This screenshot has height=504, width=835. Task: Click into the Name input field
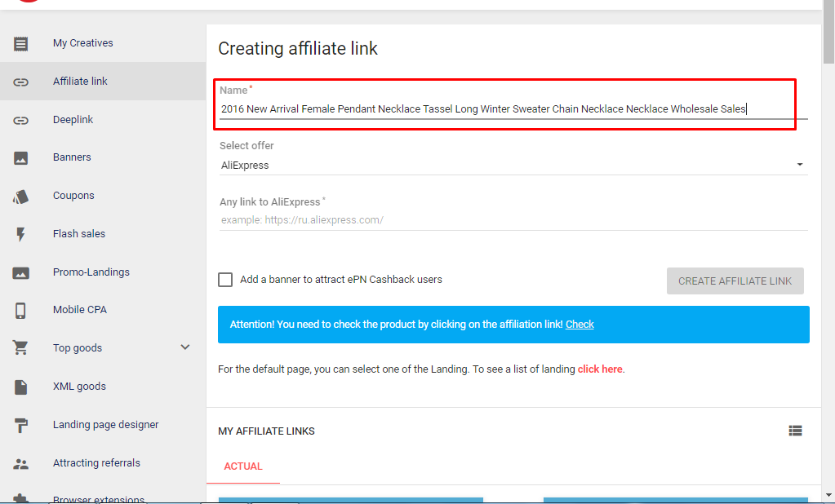(513, 109)
